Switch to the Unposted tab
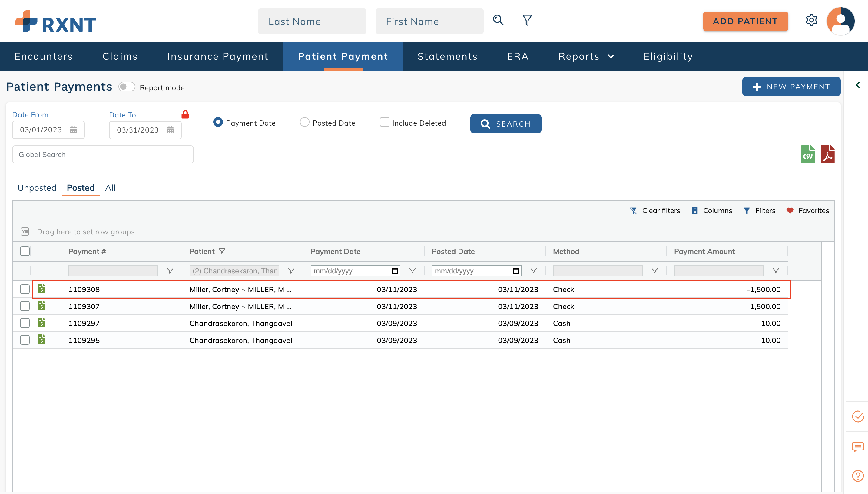 click(x=36, y=188)
